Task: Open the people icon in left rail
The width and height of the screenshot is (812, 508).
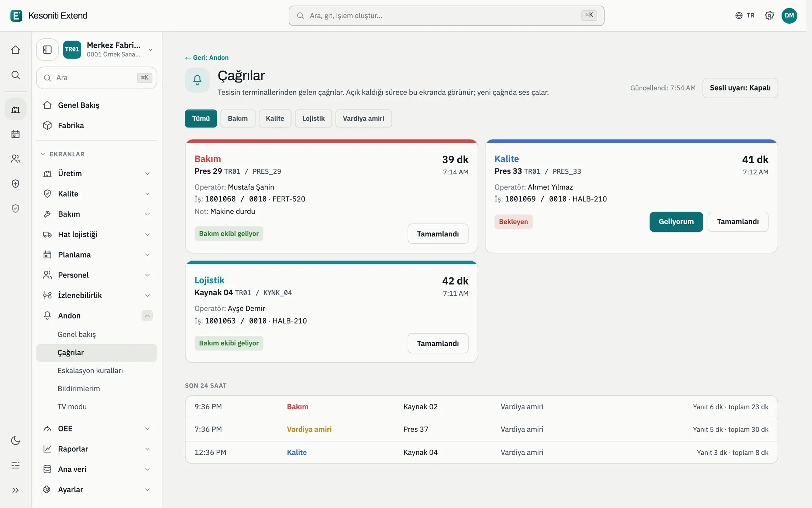Action: pyautogui.click(x=16, y=159)
